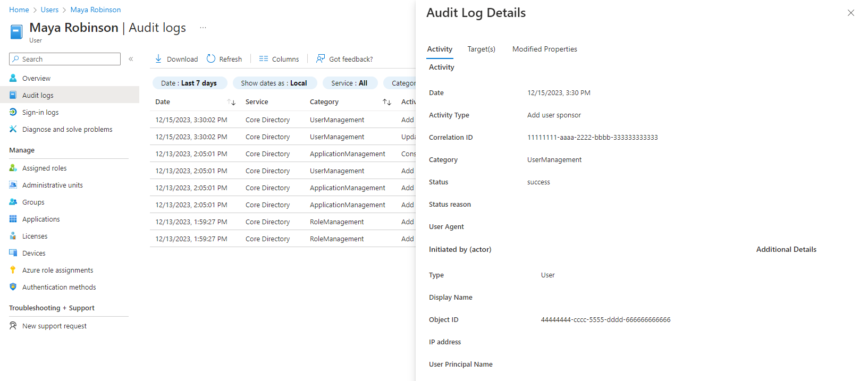868x381 pixels.
Task: Go to the Maya Robinson breadcrumb
Action: pyautogui.click(x=96, y=10)
